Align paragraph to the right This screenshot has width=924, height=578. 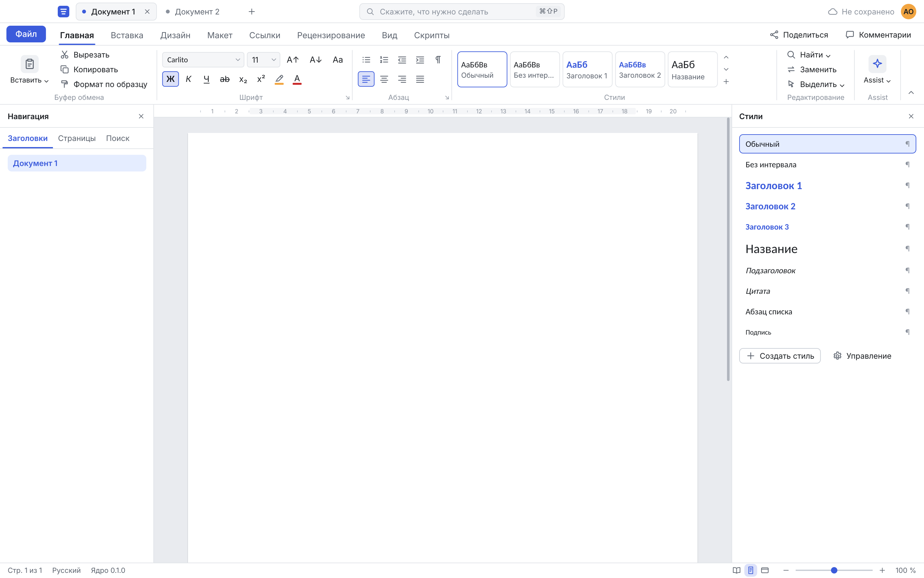click(402, 79)
